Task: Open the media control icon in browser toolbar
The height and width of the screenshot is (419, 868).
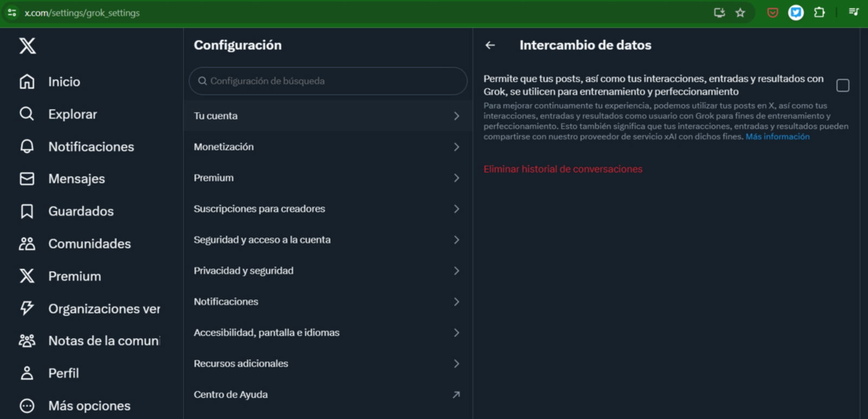Action: point(853,12)
